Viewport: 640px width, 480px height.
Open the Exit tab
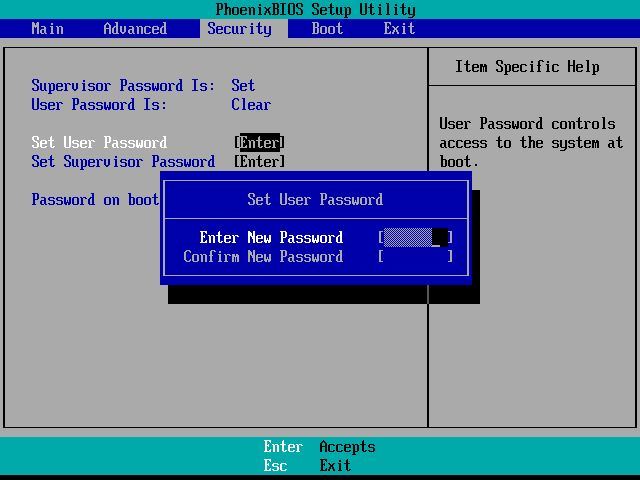click(399, 29)
